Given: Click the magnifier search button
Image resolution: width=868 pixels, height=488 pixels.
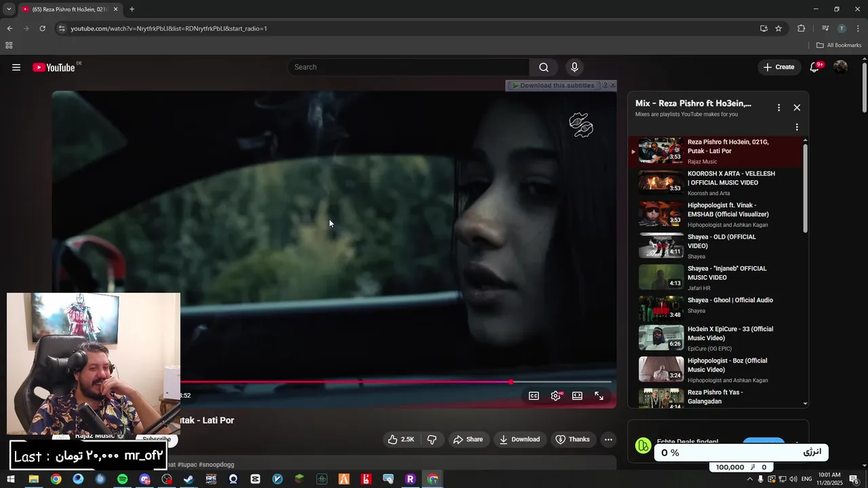Looking at the screenshot, I should tap(544, 67).
